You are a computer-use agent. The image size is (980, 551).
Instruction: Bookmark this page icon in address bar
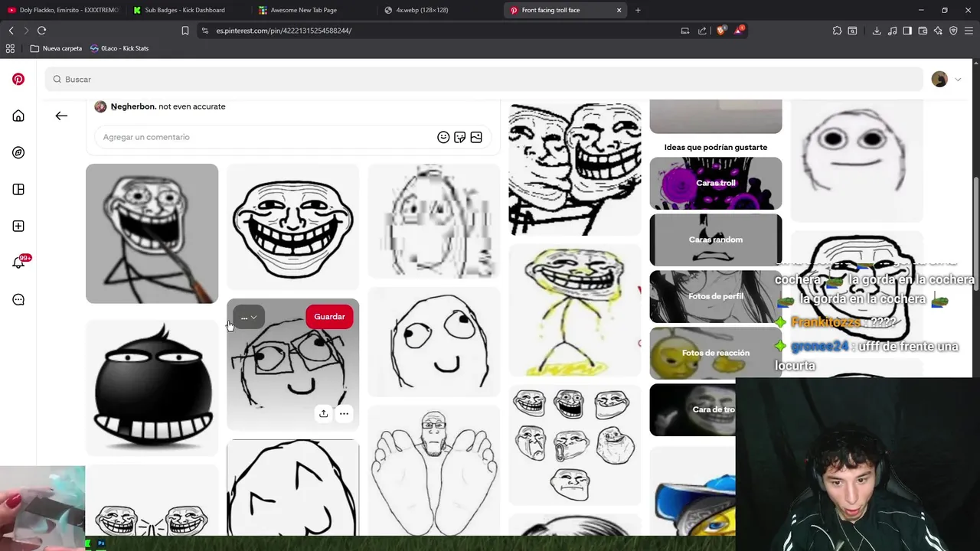coord(185,31)
